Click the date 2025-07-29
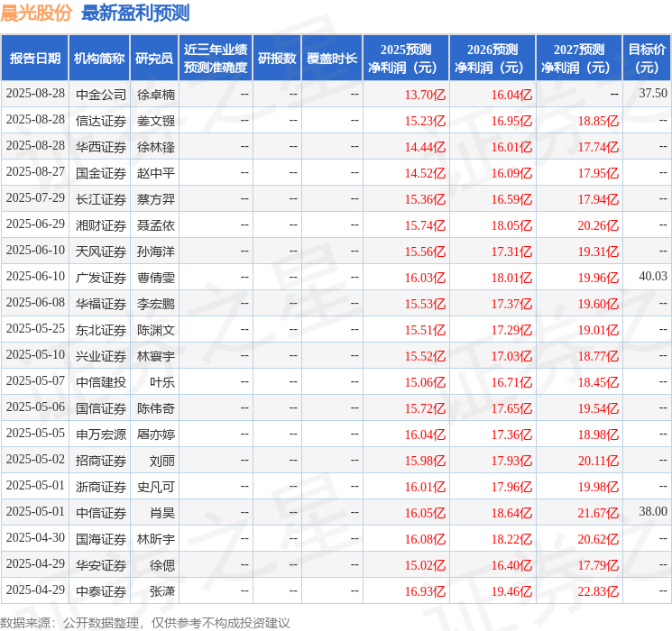672x631 pixels. 35,198
